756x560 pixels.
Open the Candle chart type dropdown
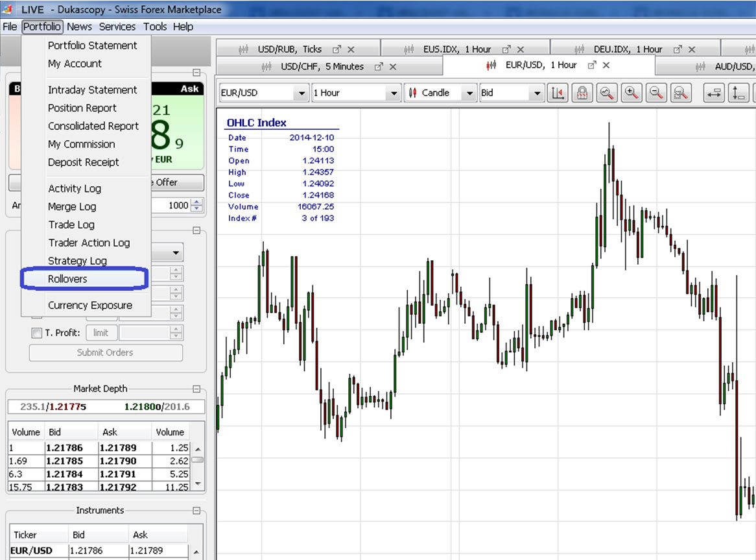469,93
